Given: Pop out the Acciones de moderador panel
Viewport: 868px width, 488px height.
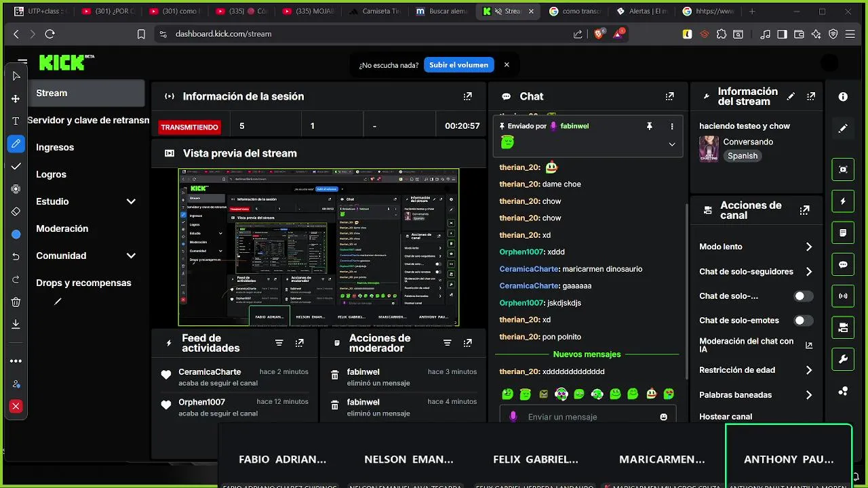Looking at the screenshot, I should tap(467, 343).
